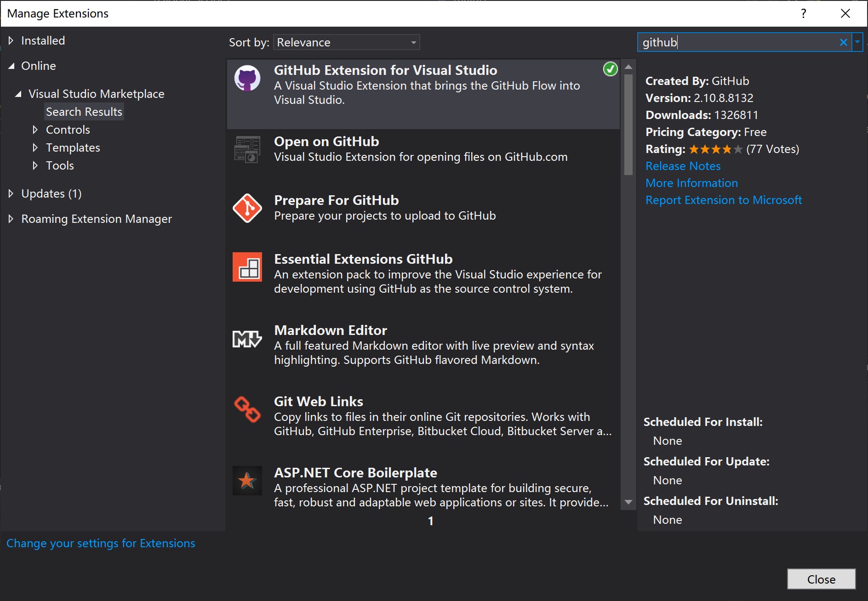
Task: Open the help question mark button
Action: pos(804,13)
